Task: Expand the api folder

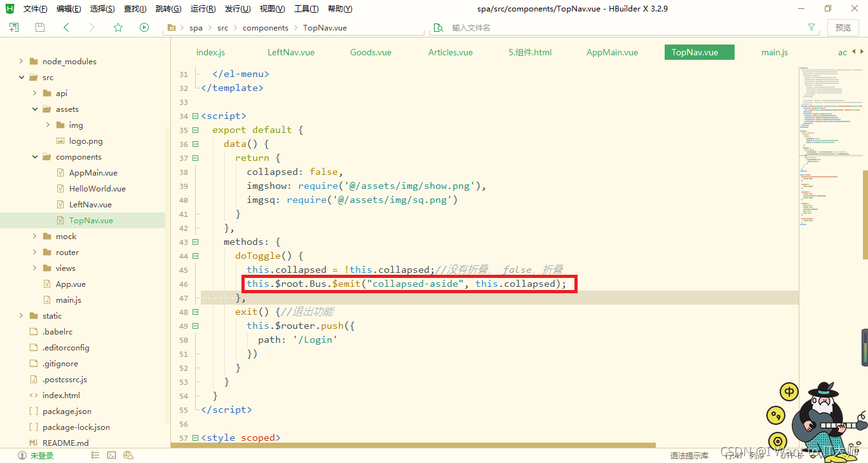Action: [35, 93]
